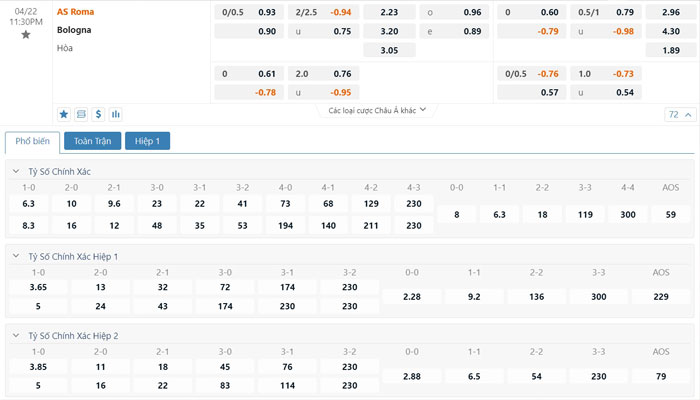Select Bologna 1X2 odds 3.20
The image size is (700, 400).
389,31
